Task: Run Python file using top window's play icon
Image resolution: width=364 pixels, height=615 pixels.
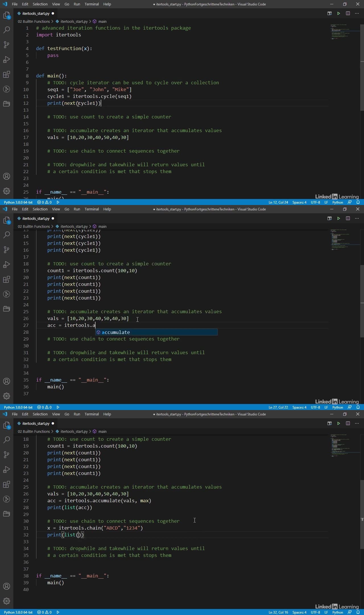Action: point(338,13)
